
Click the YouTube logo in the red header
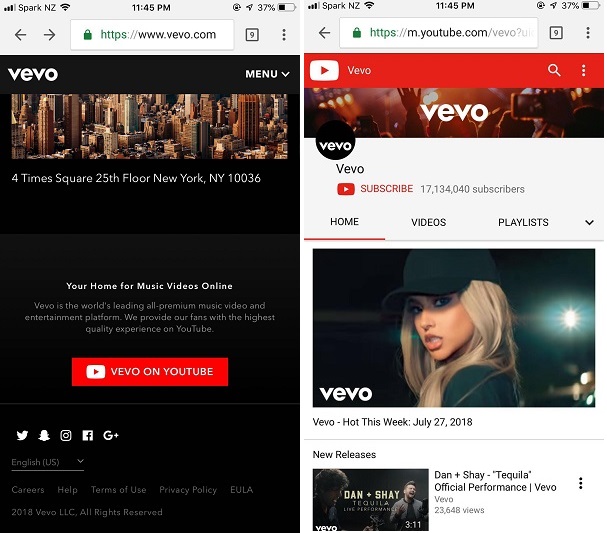(324, 70)
